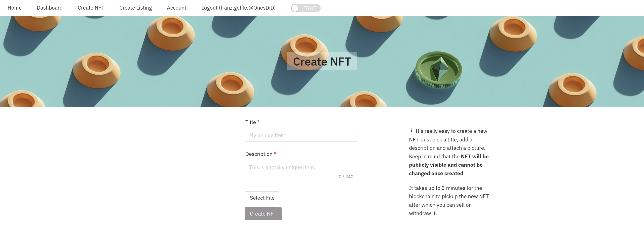Screen dimensions: 644x236
Task: Click the paragraph about 3 minutes pickup
Action: coord(449,201)
